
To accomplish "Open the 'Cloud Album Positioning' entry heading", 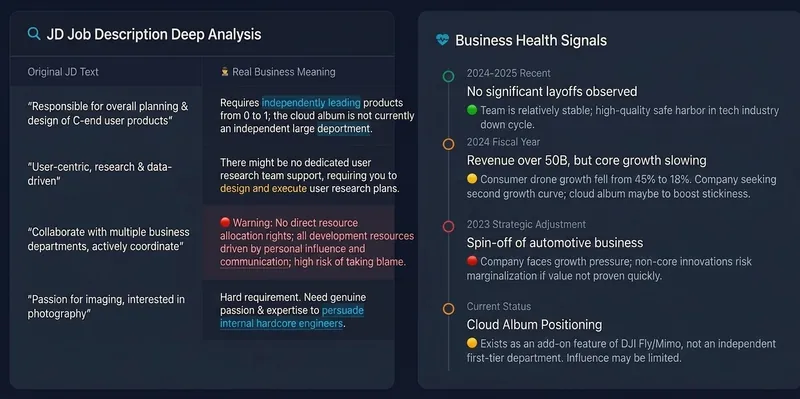I will click(534, 325).
